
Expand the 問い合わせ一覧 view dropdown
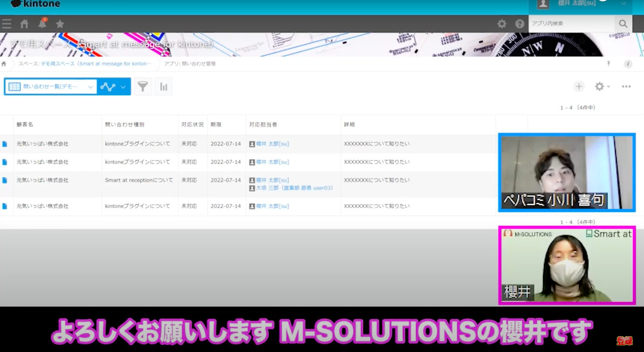point(90,87)
